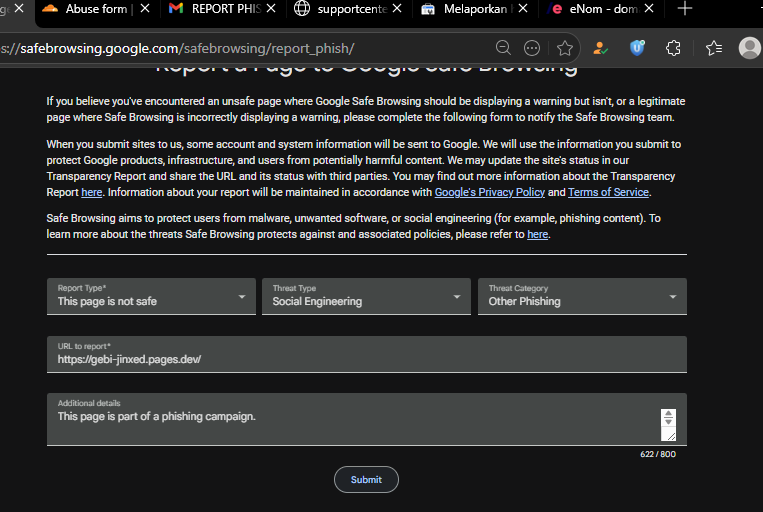
Task: Click the favicon on the Melaporkan tab
Action: click(428, 9)
